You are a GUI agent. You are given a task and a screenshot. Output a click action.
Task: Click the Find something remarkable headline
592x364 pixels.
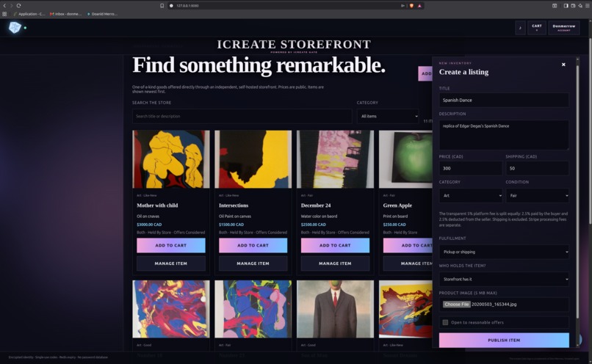259,65
